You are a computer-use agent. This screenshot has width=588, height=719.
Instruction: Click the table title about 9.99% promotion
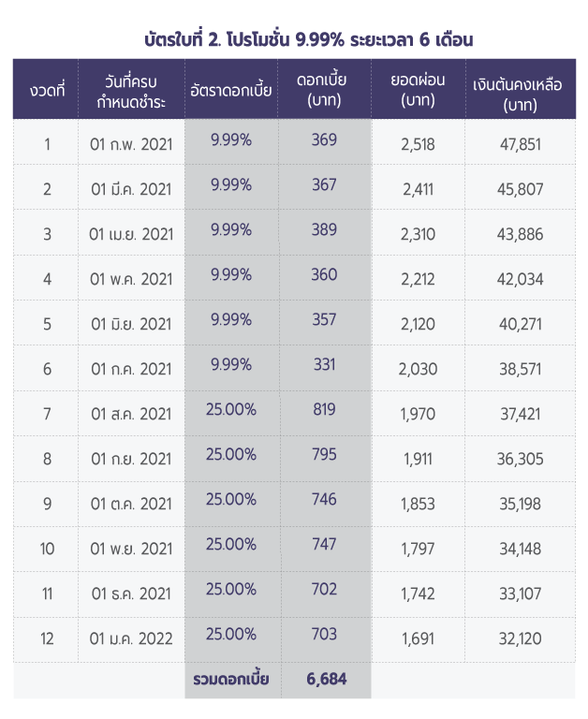(x=308, y=39)
